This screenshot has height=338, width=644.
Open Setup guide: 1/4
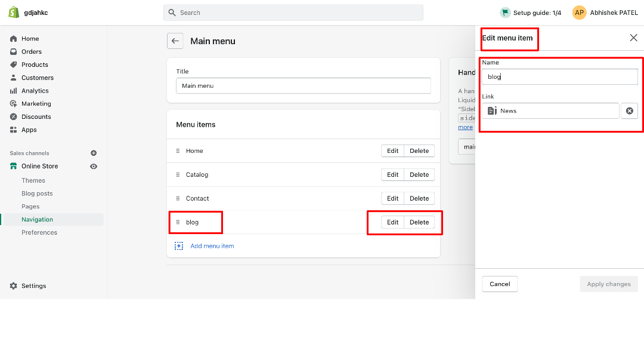(537, 13)
